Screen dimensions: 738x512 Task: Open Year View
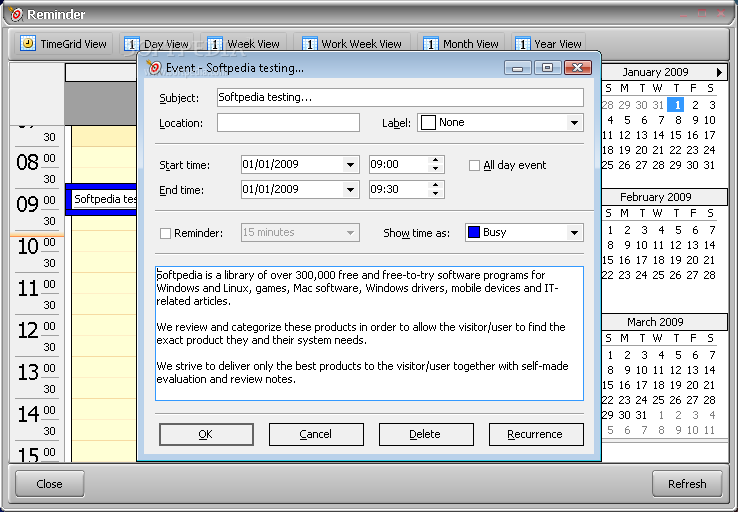549,44
